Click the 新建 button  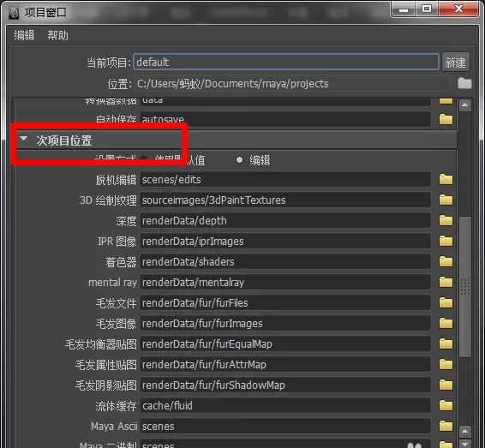tap(455, 63)
